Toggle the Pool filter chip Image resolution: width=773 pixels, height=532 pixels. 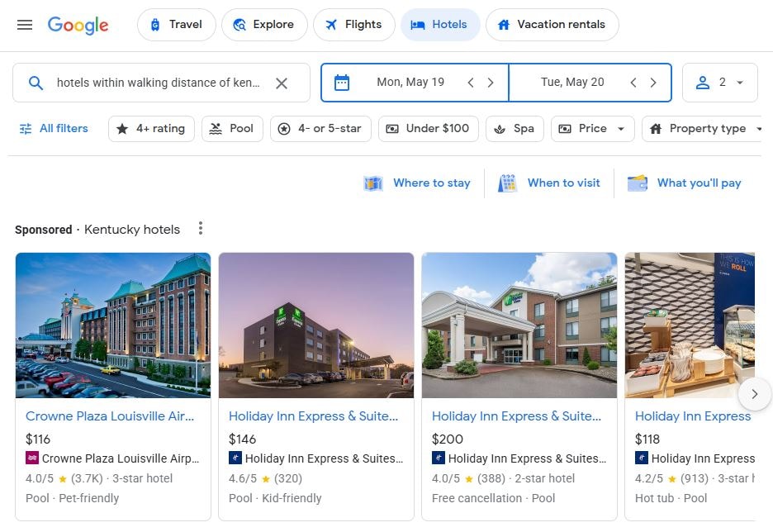[232, 129]
